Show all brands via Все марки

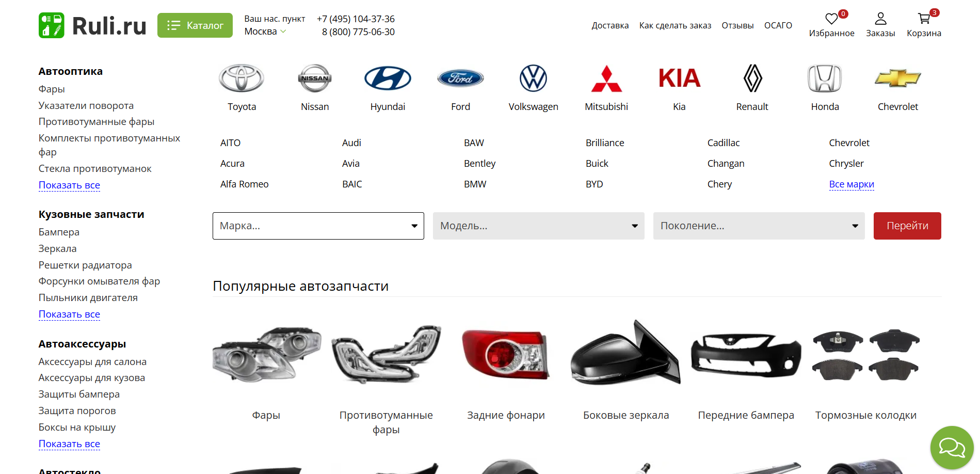(852, 184)
